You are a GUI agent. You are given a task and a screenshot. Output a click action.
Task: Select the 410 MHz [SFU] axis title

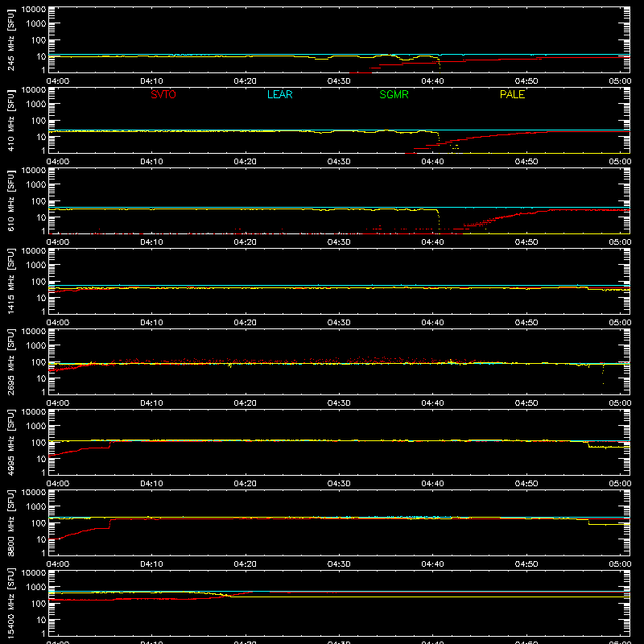tap(11, 120)
